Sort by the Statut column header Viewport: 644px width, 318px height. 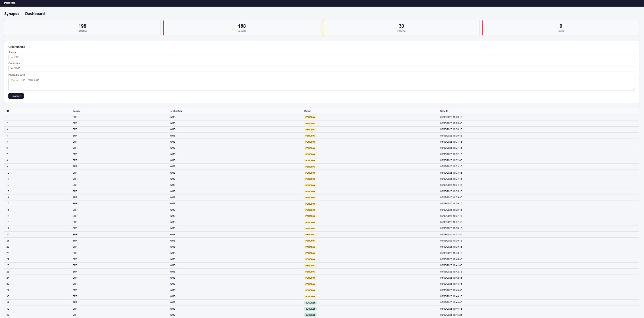coord(307,111)
